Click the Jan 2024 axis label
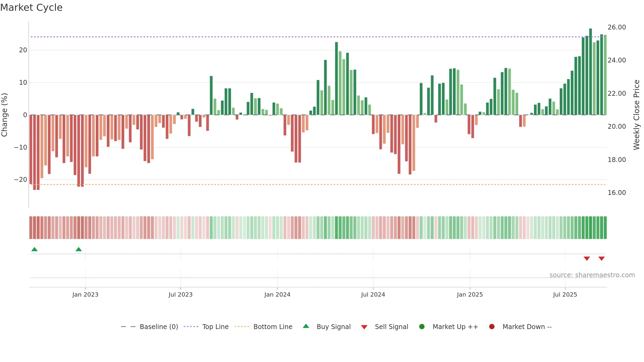 [277, 295]
